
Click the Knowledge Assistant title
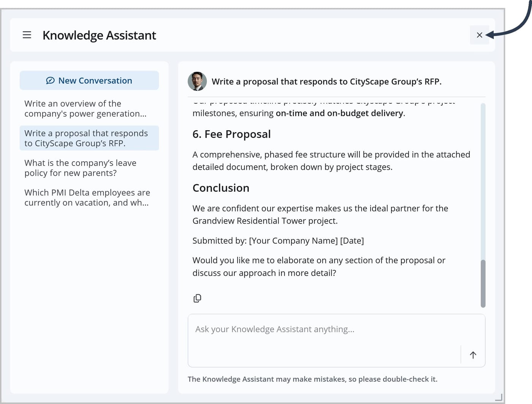tap(99, 35)
